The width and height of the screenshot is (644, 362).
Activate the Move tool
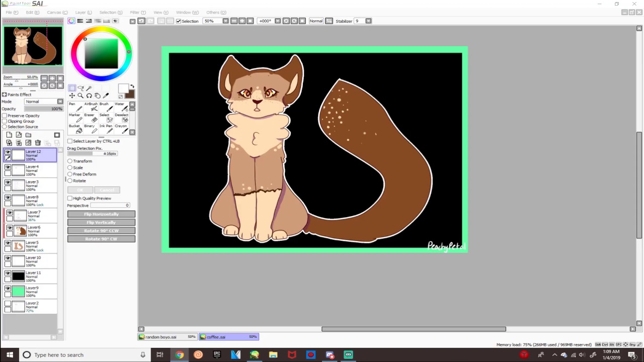point(72,96)
